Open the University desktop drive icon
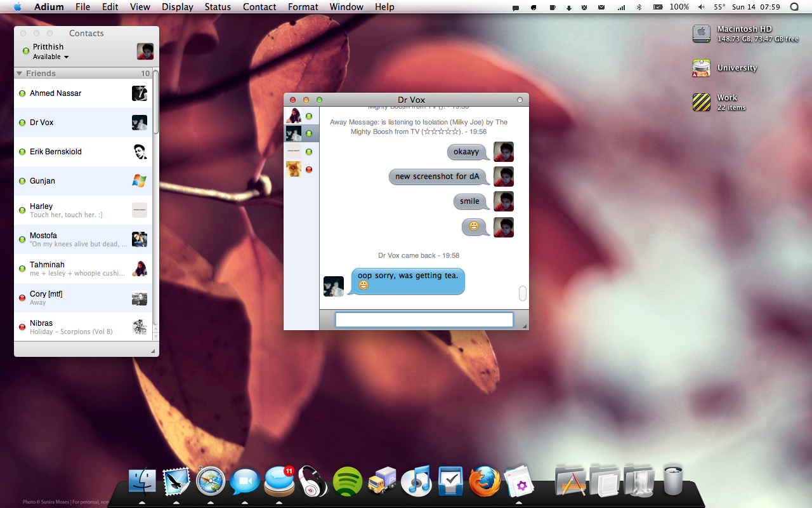 (x=701, y=68)
